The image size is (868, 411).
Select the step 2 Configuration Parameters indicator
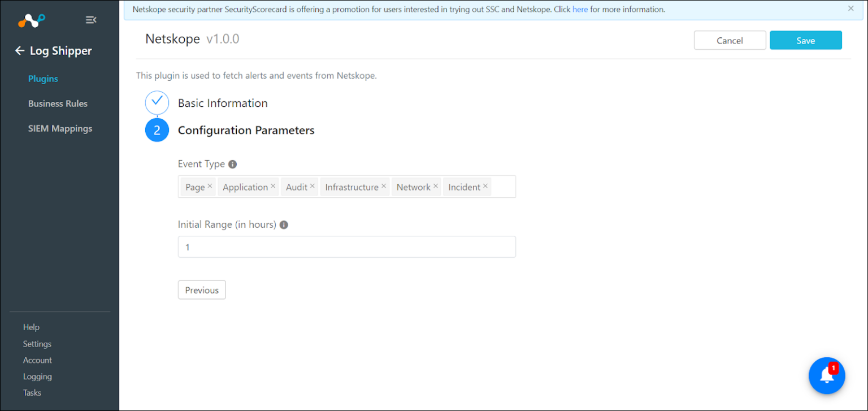tap(157, 129)
